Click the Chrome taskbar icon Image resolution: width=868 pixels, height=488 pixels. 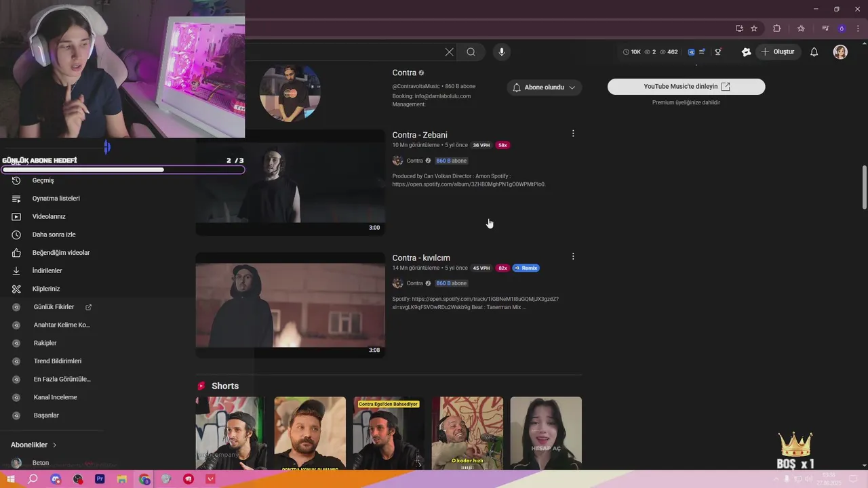pos(144,479)
